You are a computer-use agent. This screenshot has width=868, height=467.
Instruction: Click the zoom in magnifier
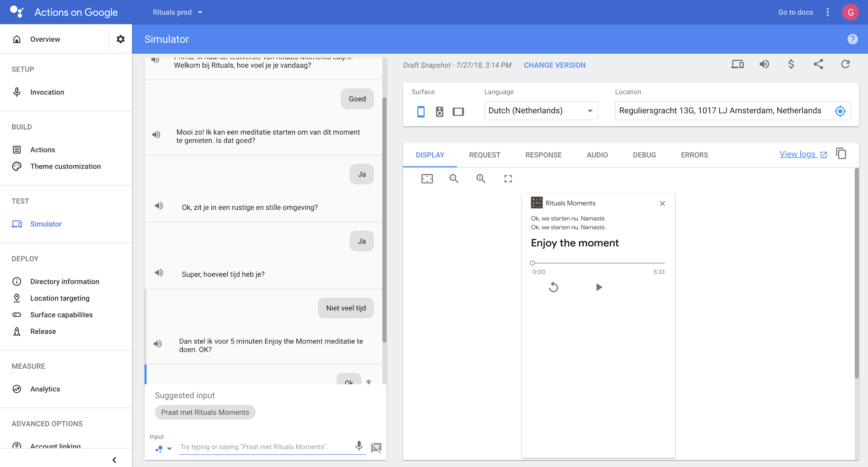pyautogui.click(x=481, y=179)
